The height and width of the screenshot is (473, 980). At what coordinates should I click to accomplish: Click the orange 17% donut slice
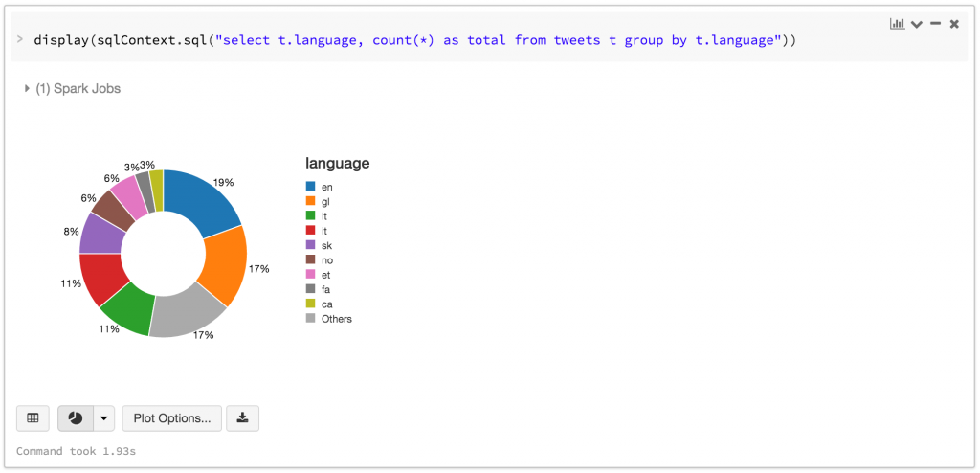point(225,263)
